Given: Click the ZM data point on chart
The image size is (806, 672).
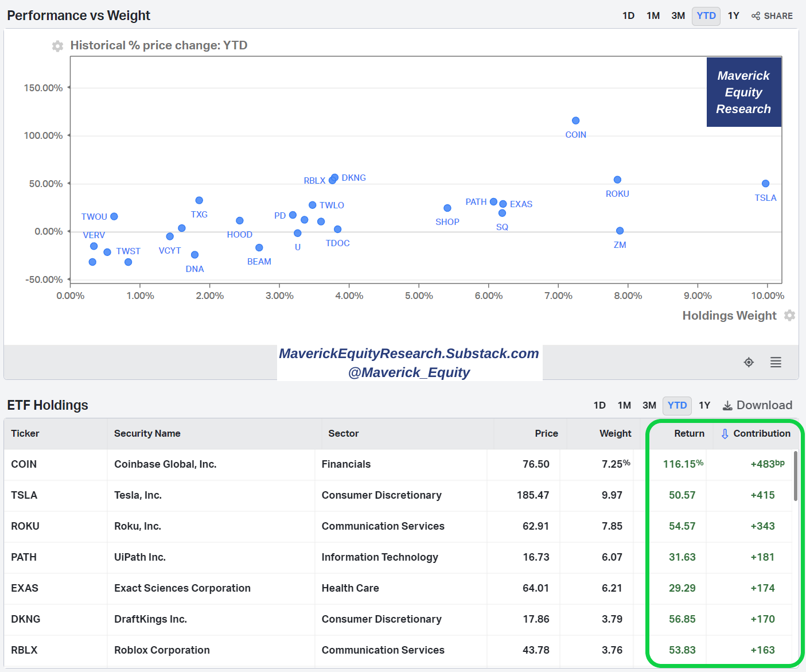Looking at the screenshot, I should [x=620, y=231].
